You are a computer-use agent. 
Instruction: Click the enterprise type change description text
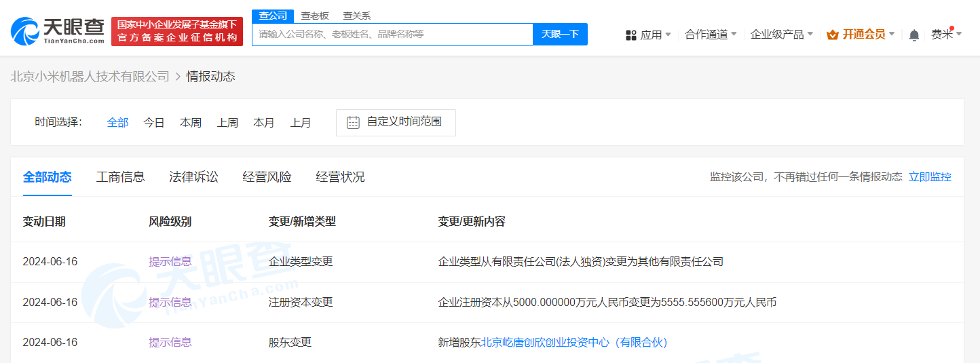pyautogui.click(x=581, y=262)
